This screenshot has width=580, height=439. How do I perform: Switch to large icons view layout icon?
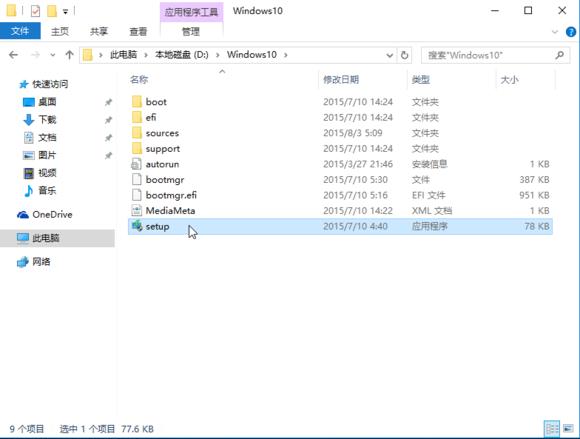tap(568, 429)
